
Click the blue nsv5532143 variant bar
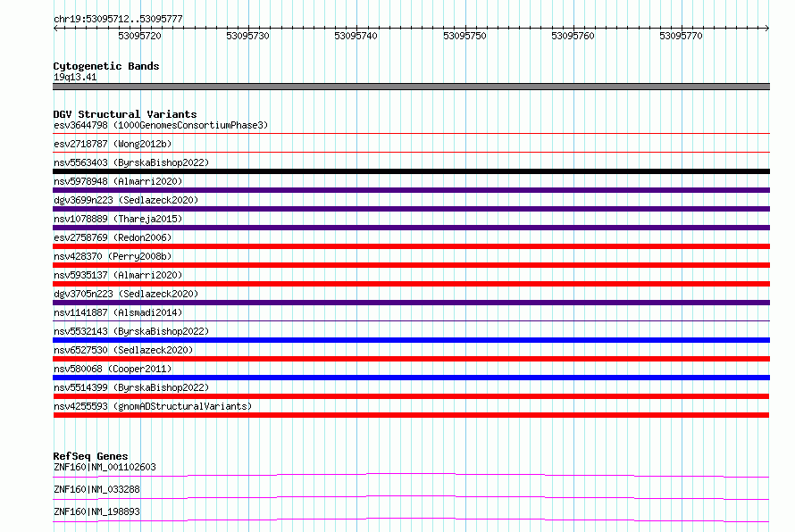(x=411, y=340)
